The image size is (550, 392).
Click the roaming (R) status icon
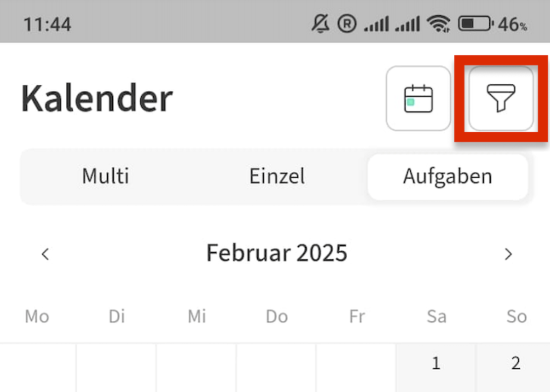pos(347,23)
